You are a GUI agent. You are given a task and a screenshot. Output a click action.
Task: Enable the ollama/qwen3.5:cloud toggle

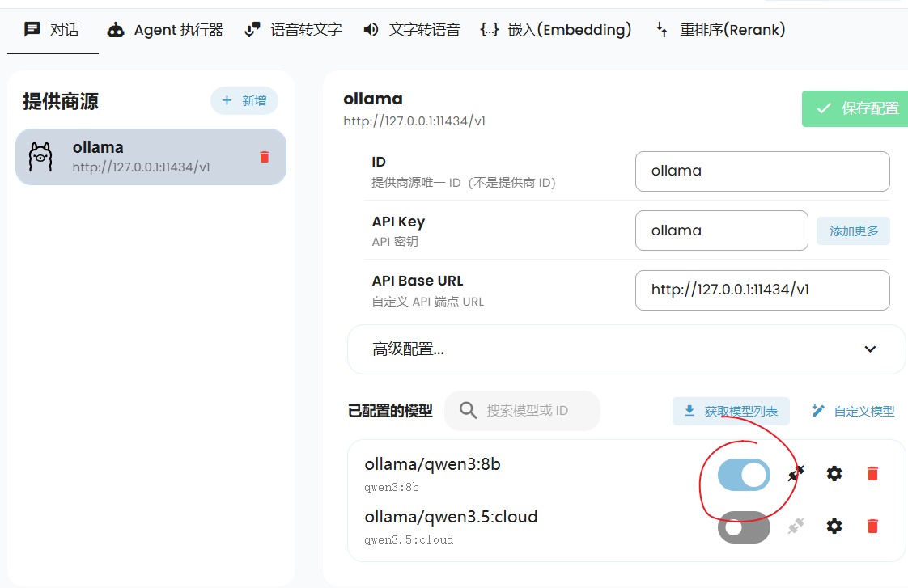[x=744, y=527]
